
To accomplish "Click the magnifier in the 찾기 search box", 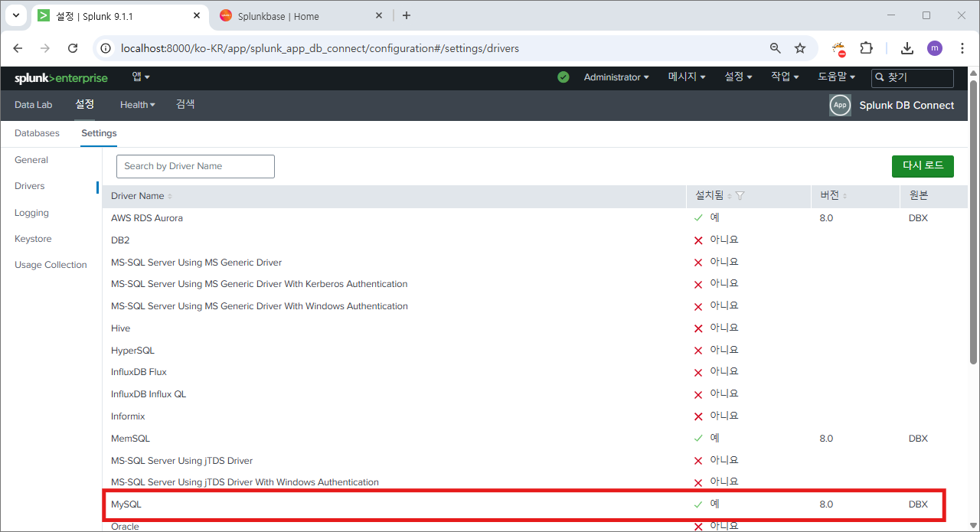I will [x=880, y=77].
